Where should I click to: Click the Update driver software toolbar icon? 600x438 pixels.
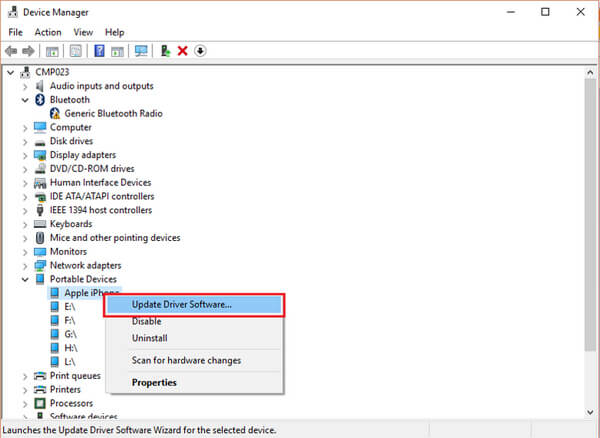[165, 51]
